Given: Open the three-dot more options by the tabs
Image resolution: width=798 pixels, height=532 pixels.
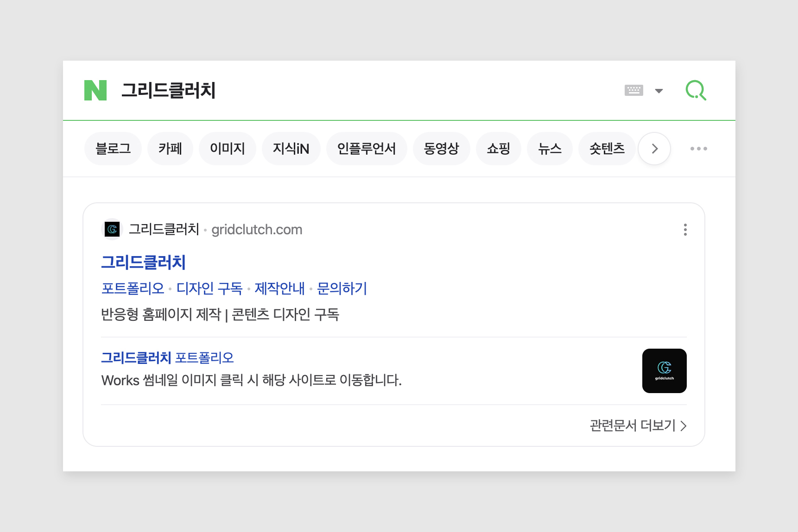Looking at the screenshot, I should pyautogui.click(x=699, y=149).
